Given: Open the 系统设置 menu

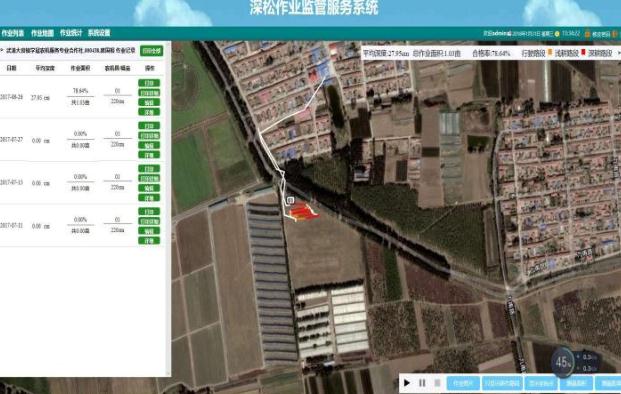Looking at the screenshot, I should 99,33.
